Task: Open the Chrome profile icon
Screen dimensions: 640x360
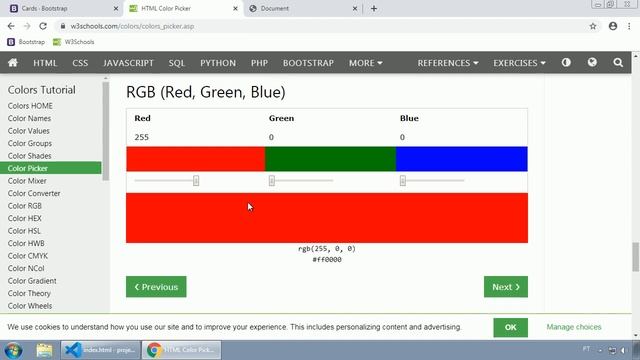Action: pos(613,26)
